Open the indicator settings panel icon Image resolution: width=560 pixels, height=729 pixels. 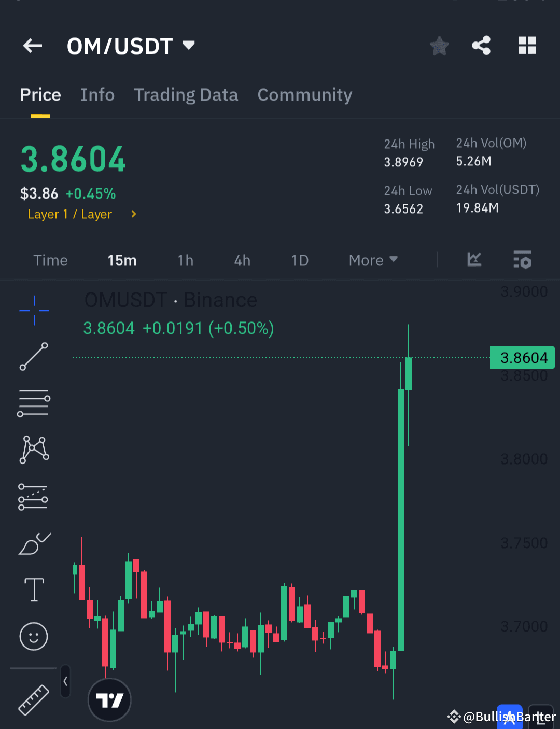pos(522,260)
